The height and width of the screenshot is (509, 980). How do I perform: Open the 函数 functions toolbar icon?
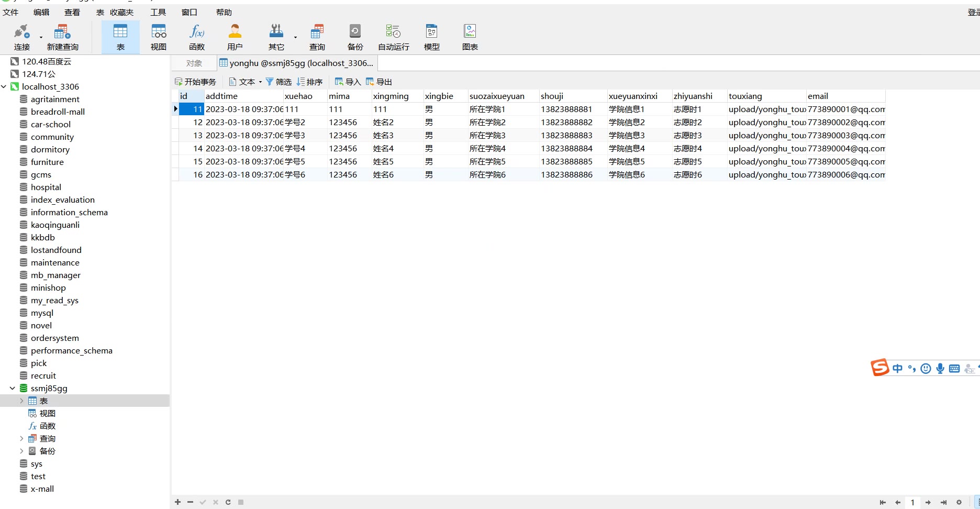pyautogui.click(x=196, y=37)
